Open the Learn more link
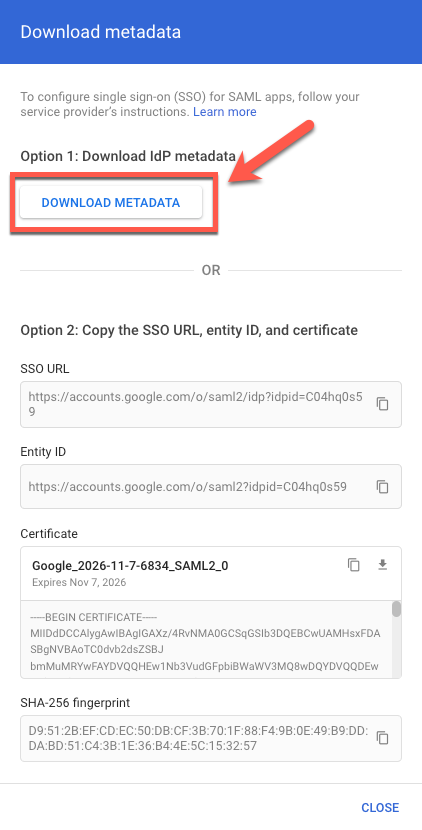The image size is (422, 830). coord(225,112)
